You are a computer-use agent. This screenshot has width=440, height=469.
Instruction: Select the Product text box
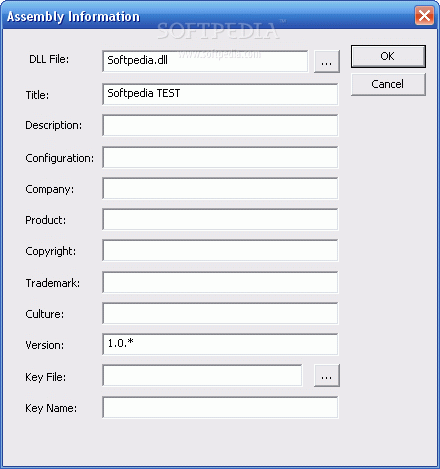[220, 219]
